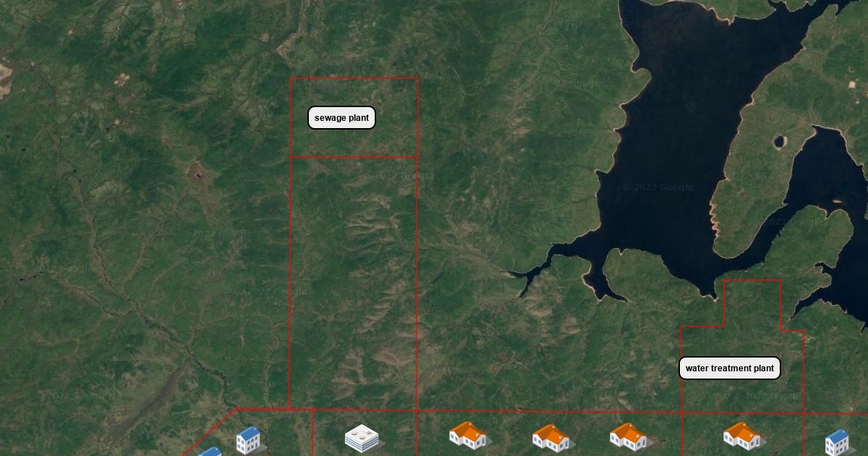Click the narrow western inlet of the lake
Viewport: 868px width, 456px height.
coord(532,274)
